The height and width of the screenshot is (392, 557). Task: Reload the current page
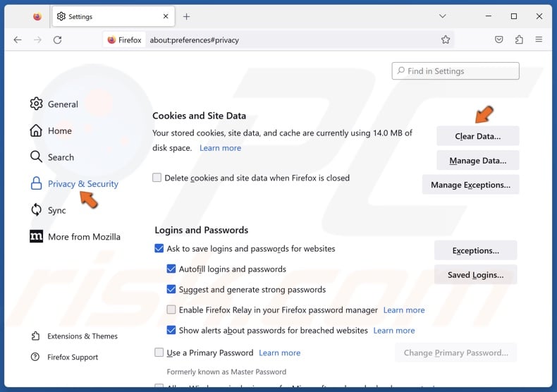[x=58, y=39]
